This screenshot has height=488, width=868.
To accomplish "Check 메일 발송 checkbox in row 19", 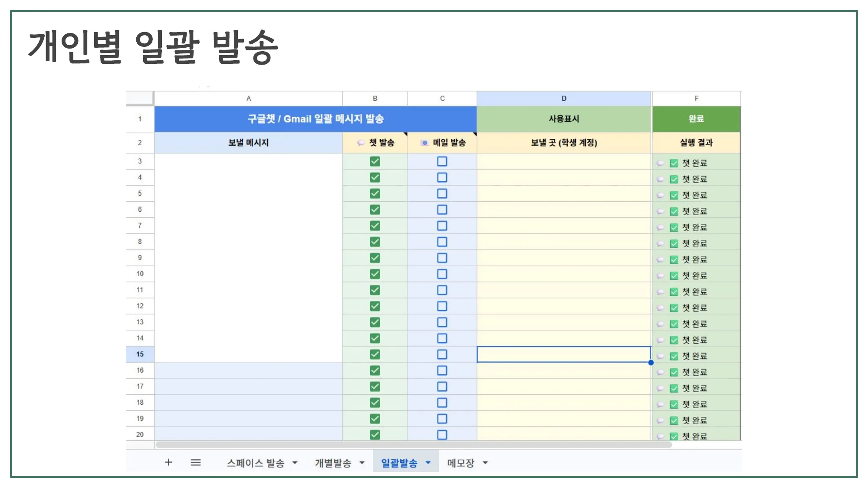I will [x=442, y=419].
